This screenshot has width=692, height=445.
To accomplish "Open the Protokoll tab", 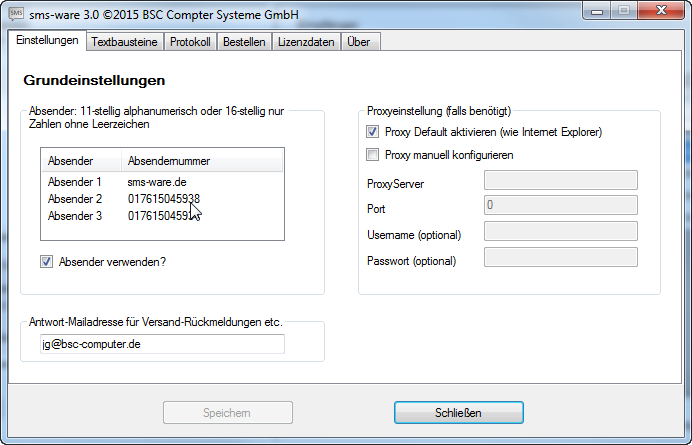I will pyautogui.click(x=190, y=42).
